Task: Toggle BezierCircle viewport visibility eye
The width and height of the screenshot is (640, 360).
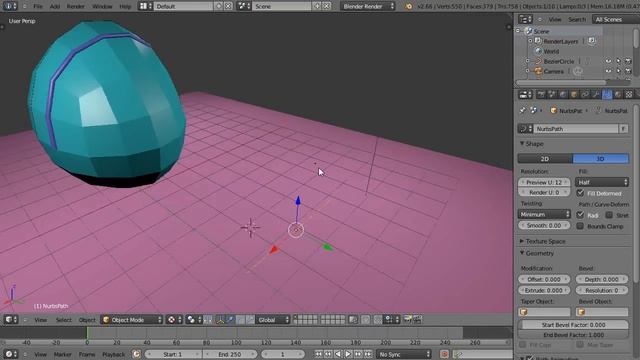Action: click(608, 61)
